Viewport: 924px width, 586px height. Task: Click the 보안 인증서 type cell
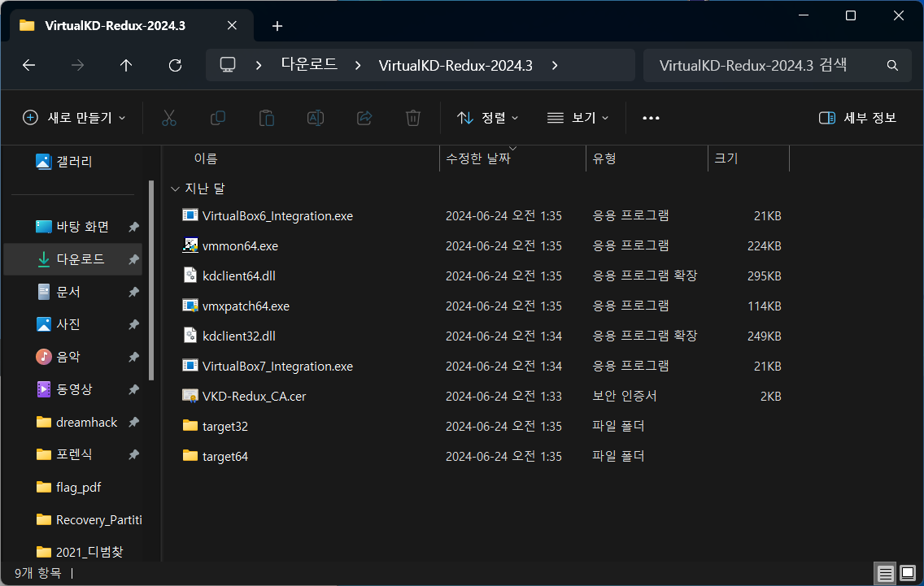(624, 396)
